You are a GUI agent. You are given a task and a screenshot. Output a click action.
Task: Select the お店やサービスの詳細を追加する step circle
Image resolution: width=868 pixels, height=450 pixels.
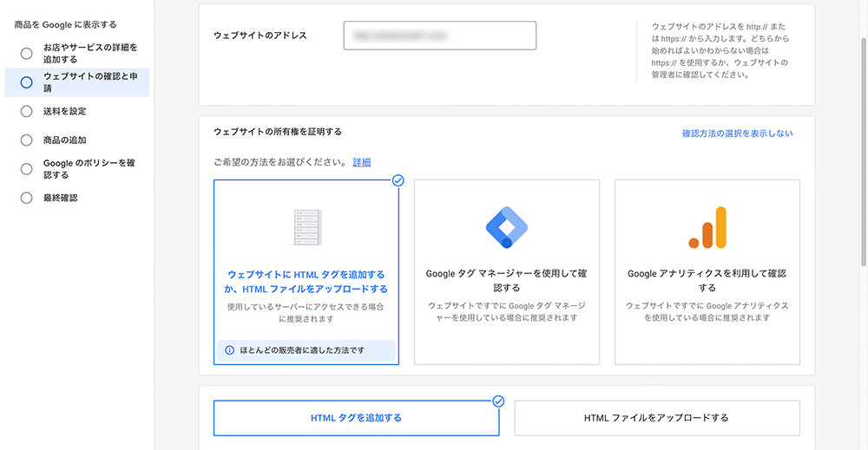(27, 54)
